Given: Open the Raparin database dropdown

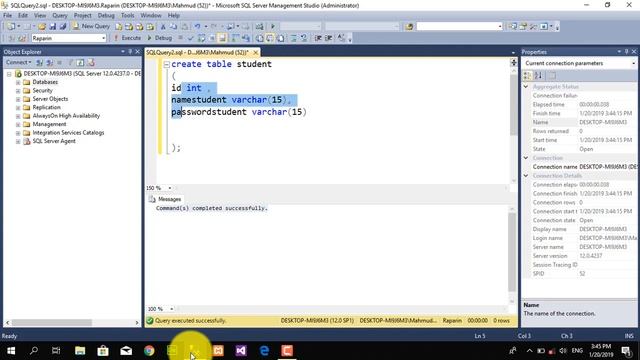Looking at the screenshot, I should click(103, 38).
